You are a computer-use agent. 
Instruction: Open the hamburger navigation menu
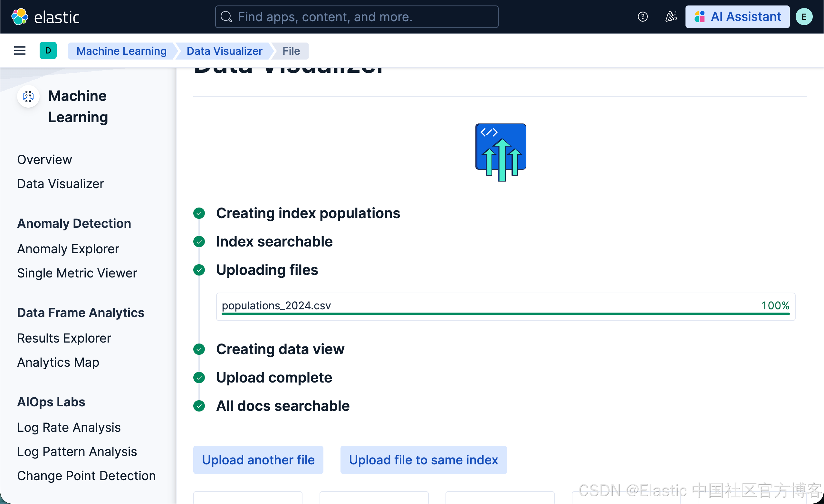point(20,51)
